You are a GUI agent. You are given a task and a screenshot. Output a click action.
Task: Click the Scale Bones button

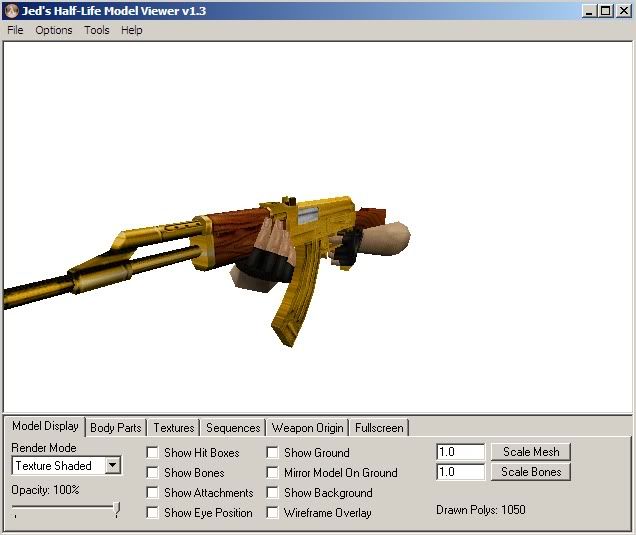(x=531, y=472)
